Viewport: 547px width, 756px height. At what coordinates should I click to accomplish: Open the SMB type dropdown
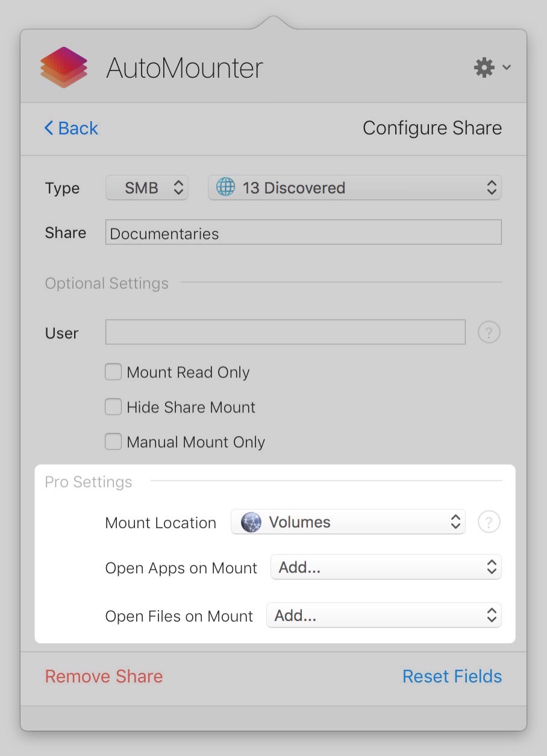147,187
